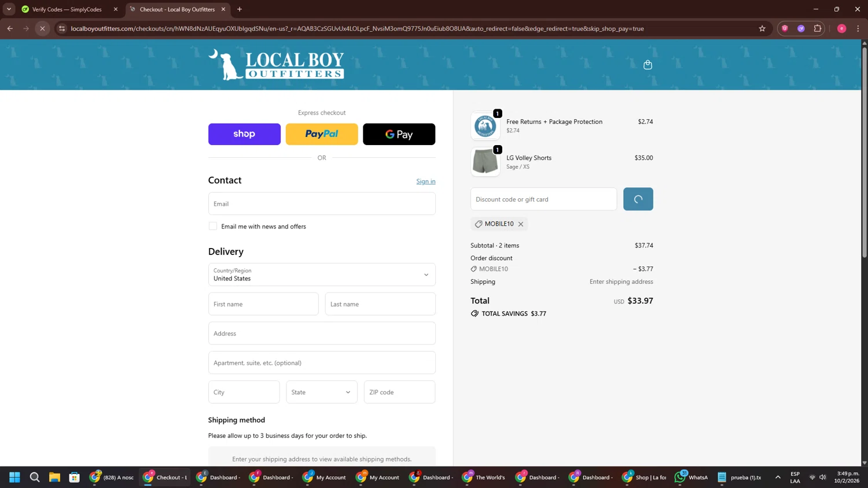The height and width of the screenshot is (488, 868).
Task: Click the ESP LAA language indicator
Action: coord(795,477)
